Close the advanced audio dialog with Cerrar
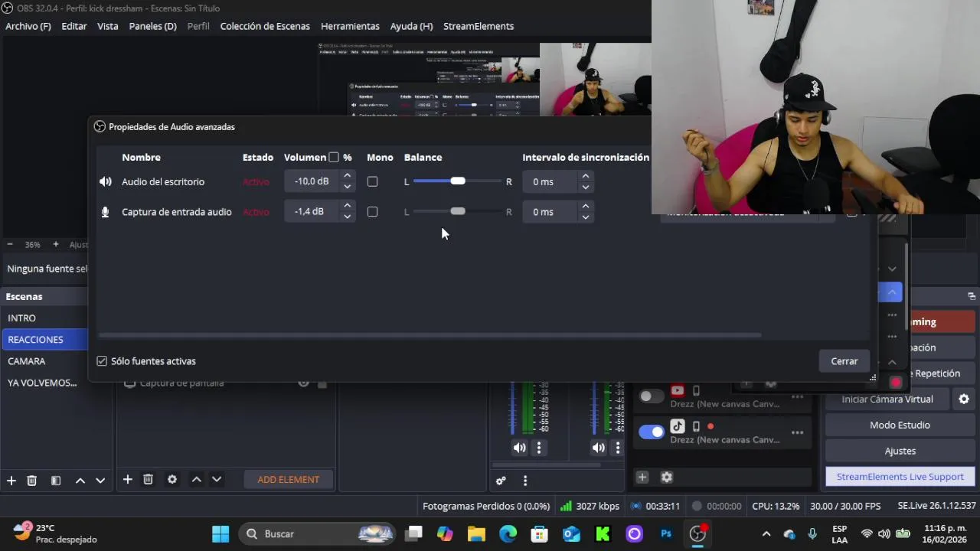Viewport: 980px width, 551px height. click(844, 361)
